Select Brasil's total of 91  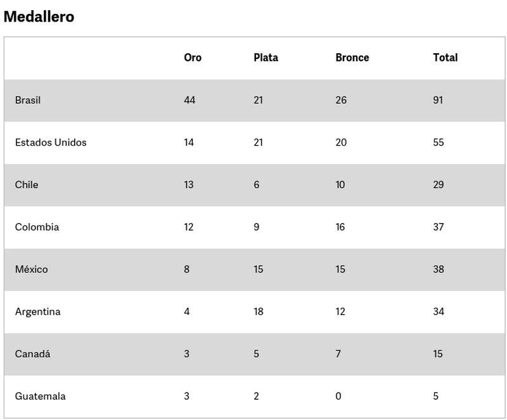(438, 100)
